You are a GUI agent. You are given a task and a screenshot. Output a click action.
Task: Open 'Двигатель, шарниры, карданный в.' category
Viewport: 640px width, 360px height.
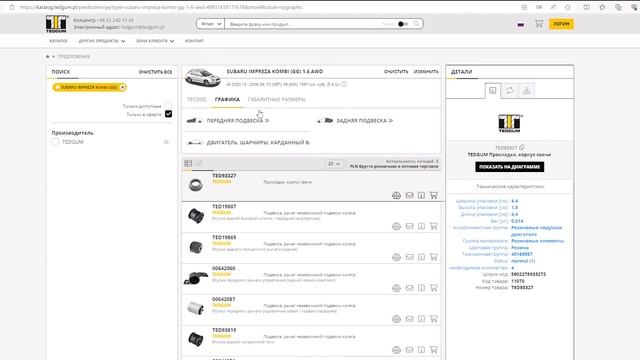(258, 143)
